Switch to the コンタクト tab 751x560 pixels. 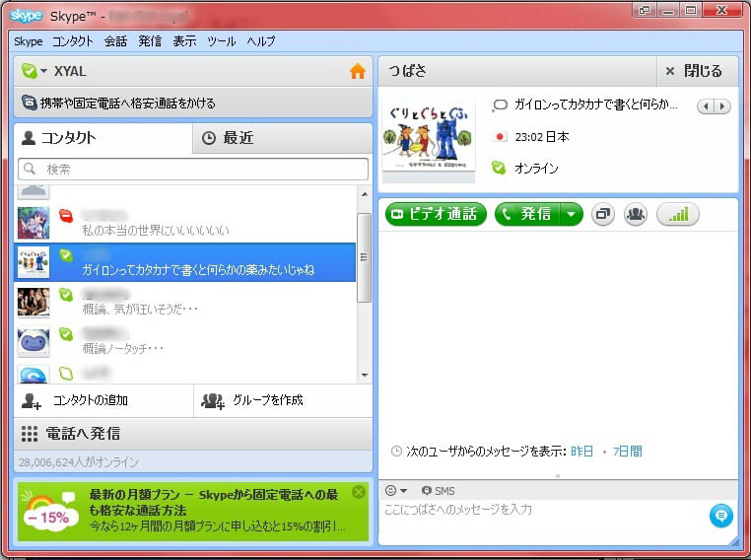[102, 138]
